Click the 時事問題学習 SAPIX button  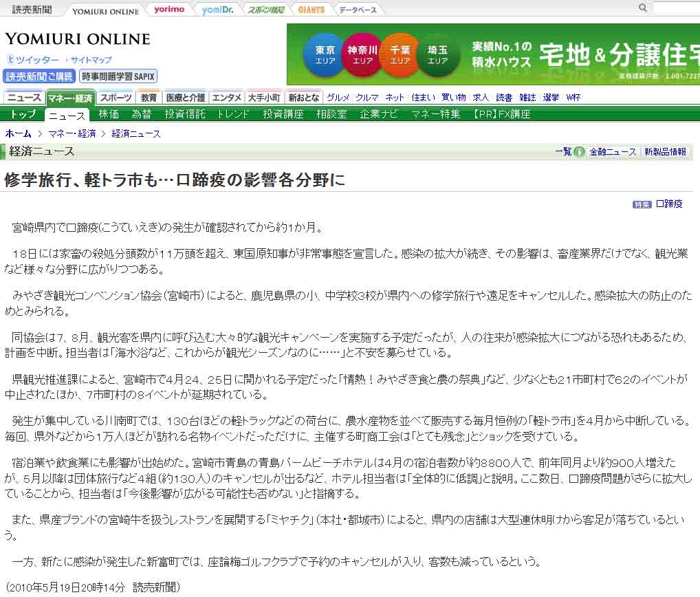(x=118, y=76)
